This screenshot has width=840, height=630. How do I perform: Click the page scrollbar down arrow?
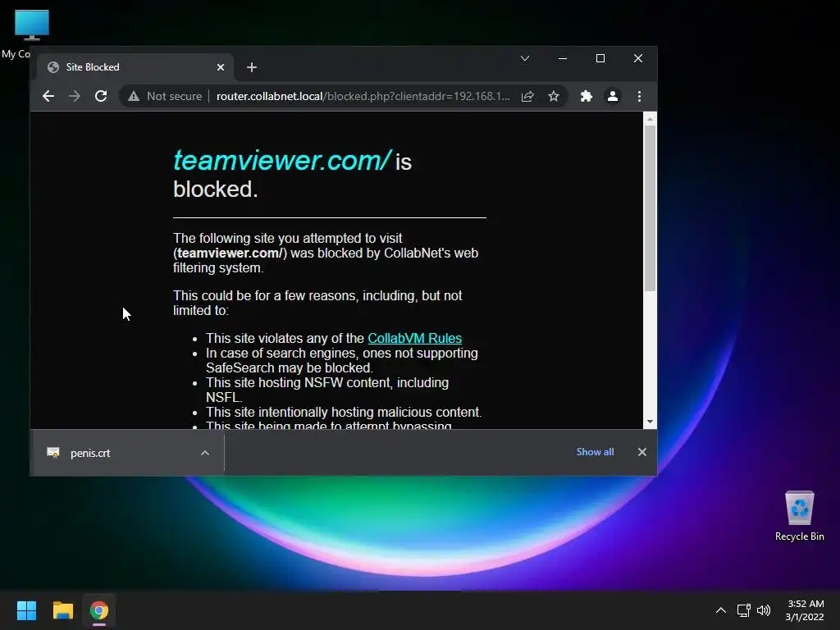tap(650, 422)
